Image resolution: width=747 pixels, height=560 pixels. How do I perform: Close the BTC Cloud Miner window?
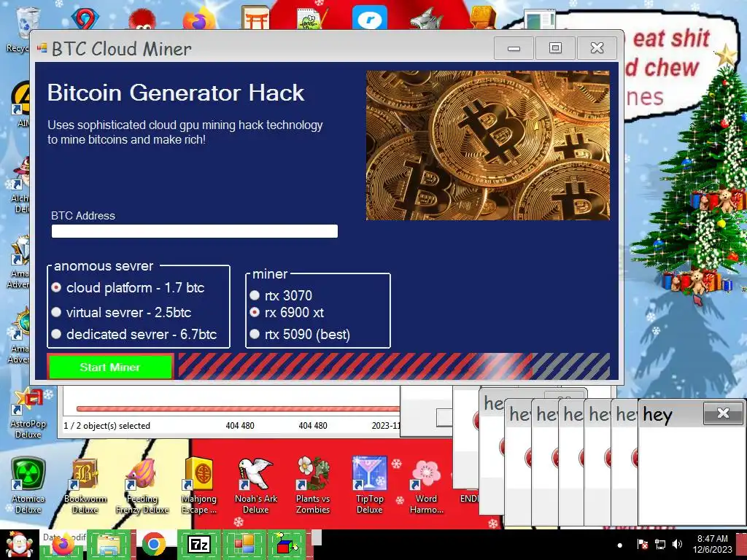(597, 48)
